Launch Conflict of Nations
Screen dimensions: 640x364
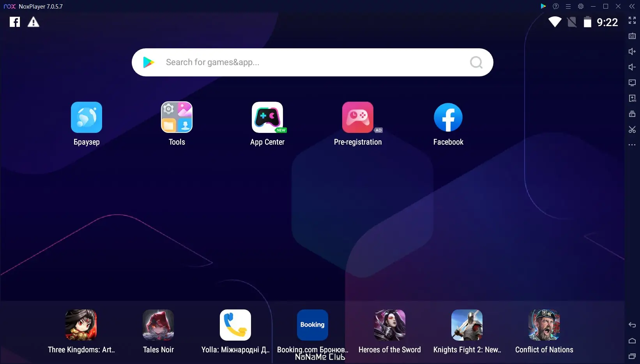coord(544,325)
